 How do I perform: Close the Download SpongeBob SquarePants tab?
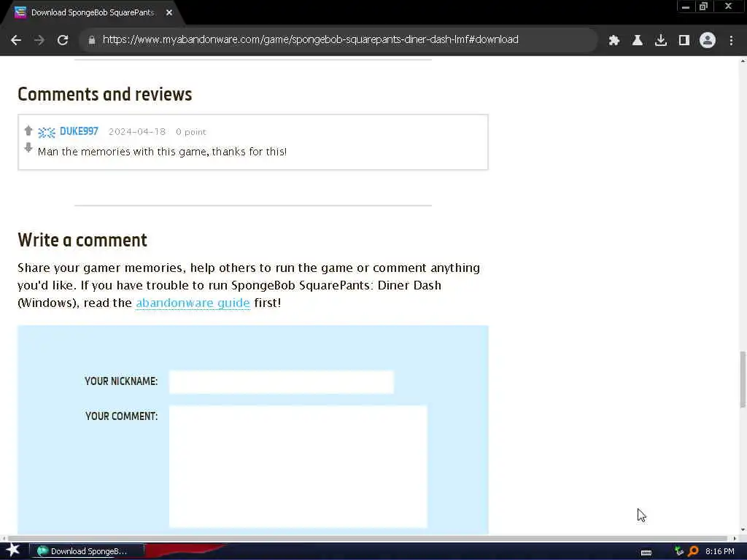[x=169, y=12]
